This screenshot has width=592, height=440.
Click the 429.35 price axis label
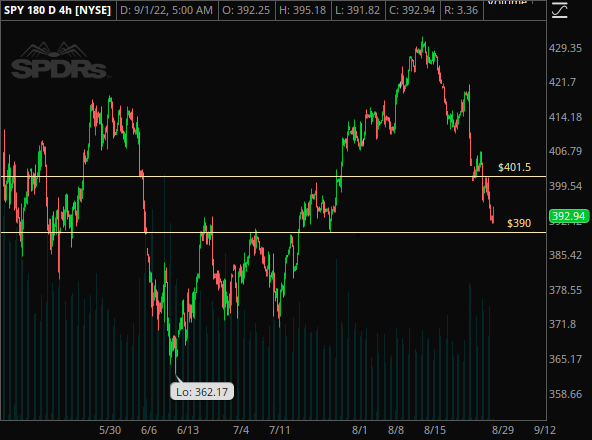tap(565, 48)
